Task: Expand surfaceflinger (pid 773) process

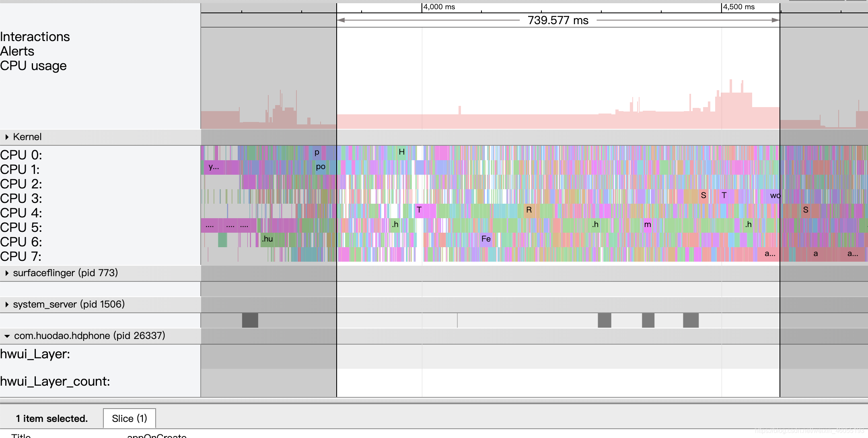Action: coord(7,273)
